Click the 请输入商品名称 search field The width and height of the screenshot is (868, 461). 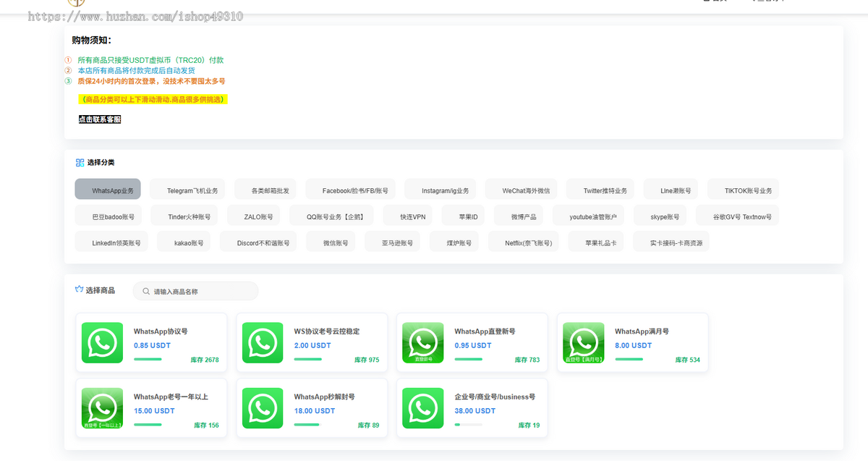click(x=195, y=291)
